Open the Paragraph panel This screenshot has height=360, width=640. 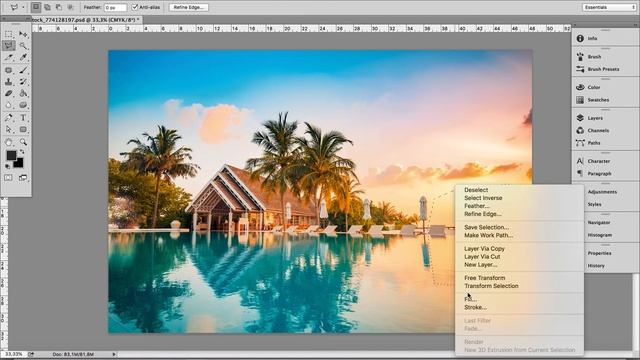tap(599, 173)
